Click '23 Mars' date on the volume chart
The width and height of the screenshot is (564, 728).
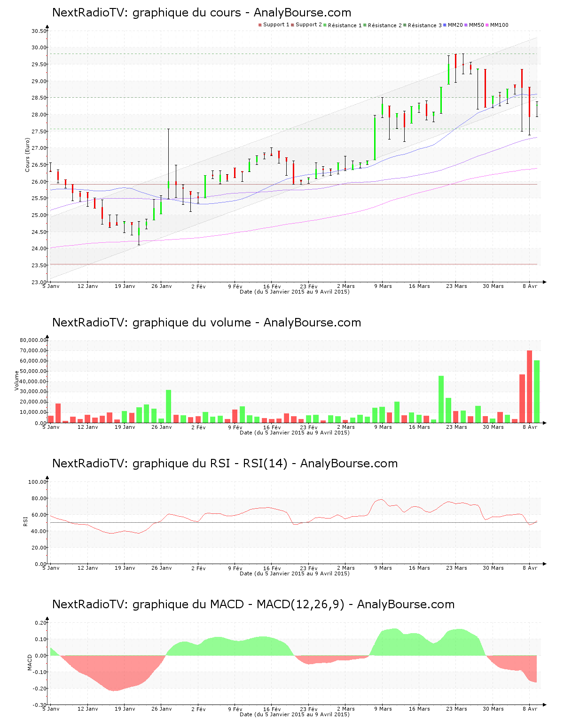coord(457,427)
